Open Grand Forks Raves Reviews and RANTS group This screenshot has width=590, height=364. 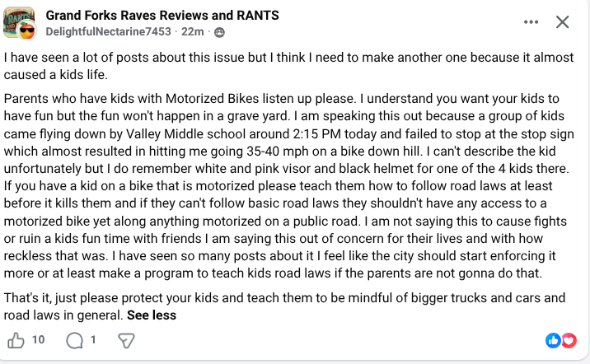point(162,16)
